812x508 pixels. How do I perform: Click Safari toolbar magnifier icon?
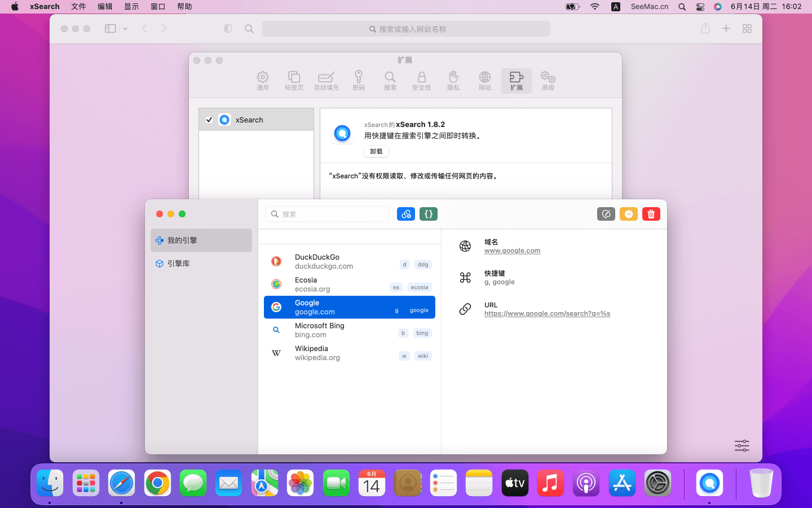click(249, 29)
